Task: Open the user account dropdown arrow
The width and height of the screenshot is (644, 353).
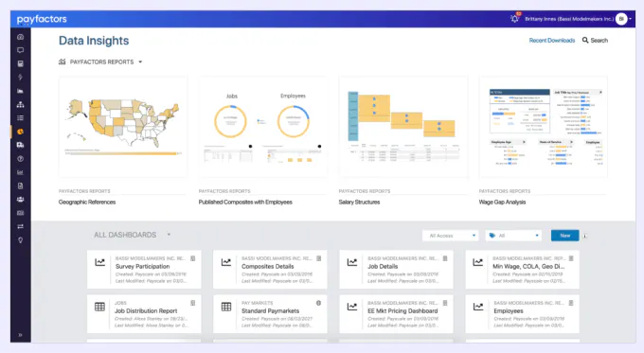Action: (631, 19)
